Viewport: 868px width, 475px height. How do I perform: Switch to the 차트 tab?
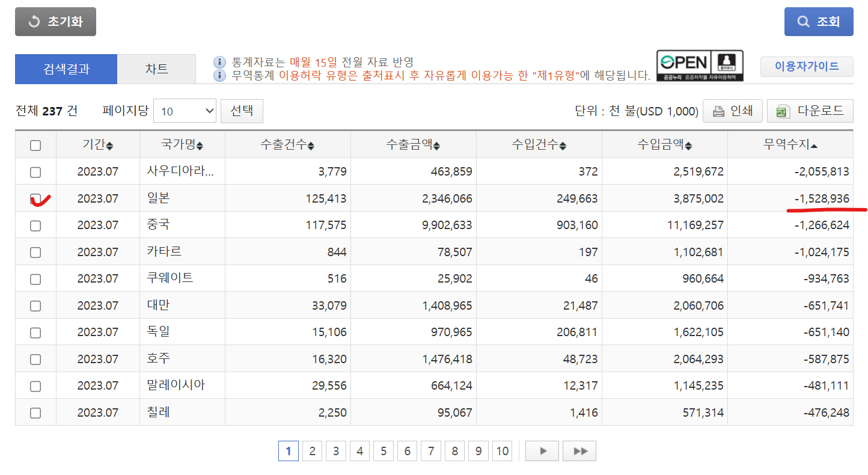(156, 69)
